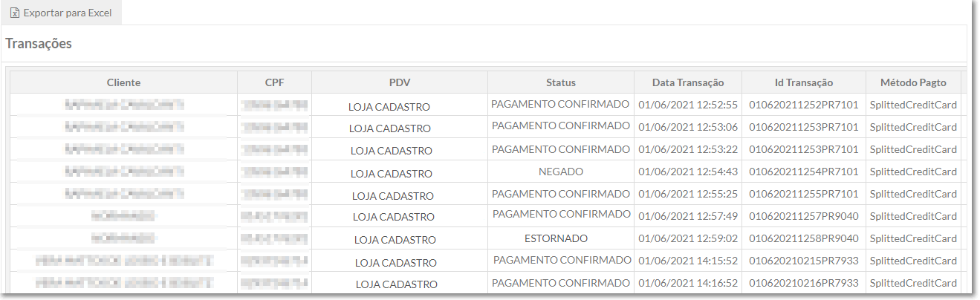Click the Status column header
This screenshot has height=300, width=980.
point(561,82)
